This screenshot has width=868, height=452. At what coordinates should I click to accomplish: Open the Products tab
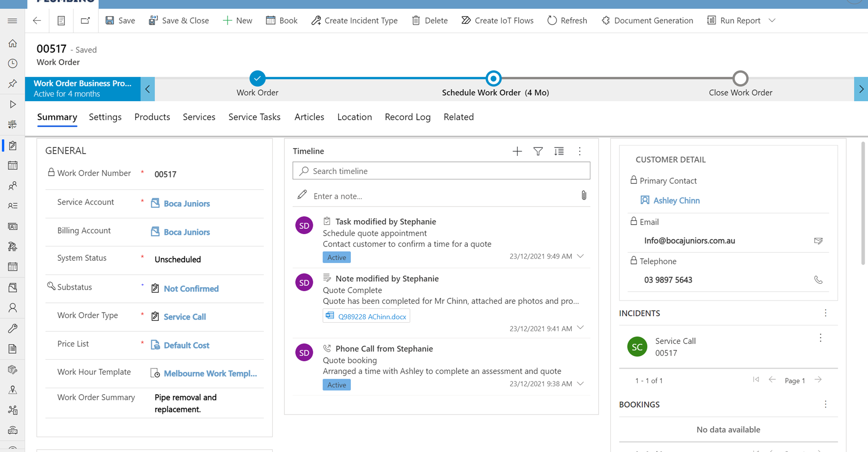point(152,117)
